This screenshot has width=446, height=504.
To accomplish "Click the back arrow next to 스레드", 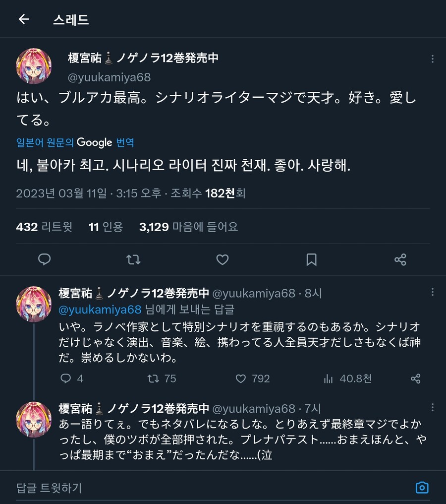I will coord(24,19).
